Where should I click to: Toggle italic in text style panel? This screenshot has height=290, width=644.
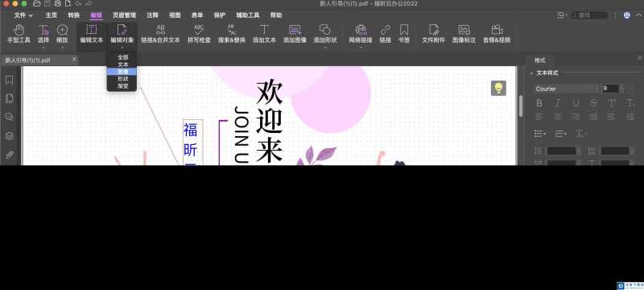(x=557, y=103)
